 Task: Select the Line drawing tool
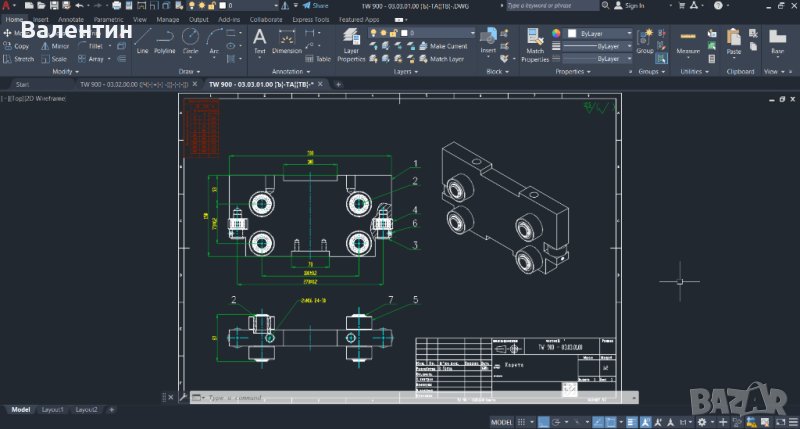142,39
